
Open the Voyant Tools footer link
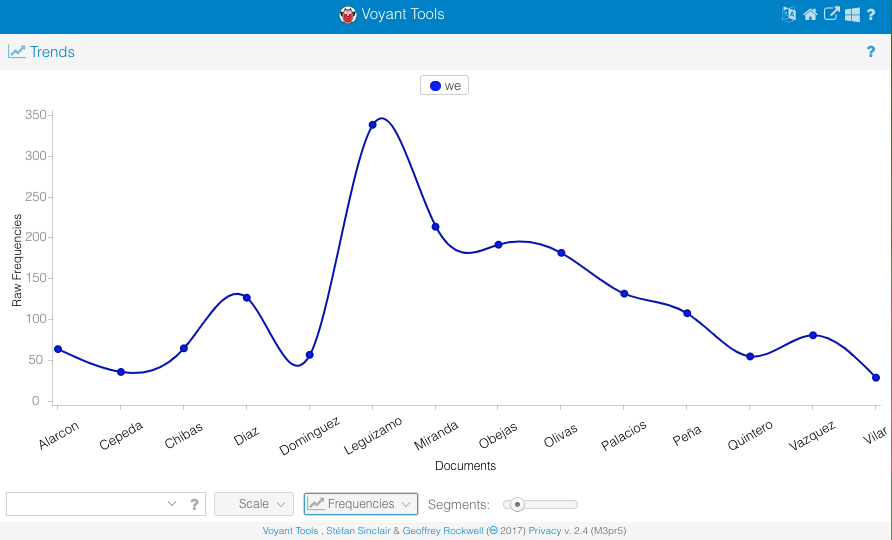click(x=290, y=530)
